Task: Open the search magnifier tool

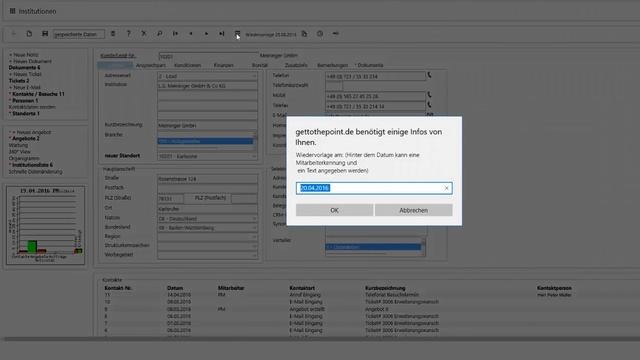Action: pyautogui.click(x=160, y=34)
